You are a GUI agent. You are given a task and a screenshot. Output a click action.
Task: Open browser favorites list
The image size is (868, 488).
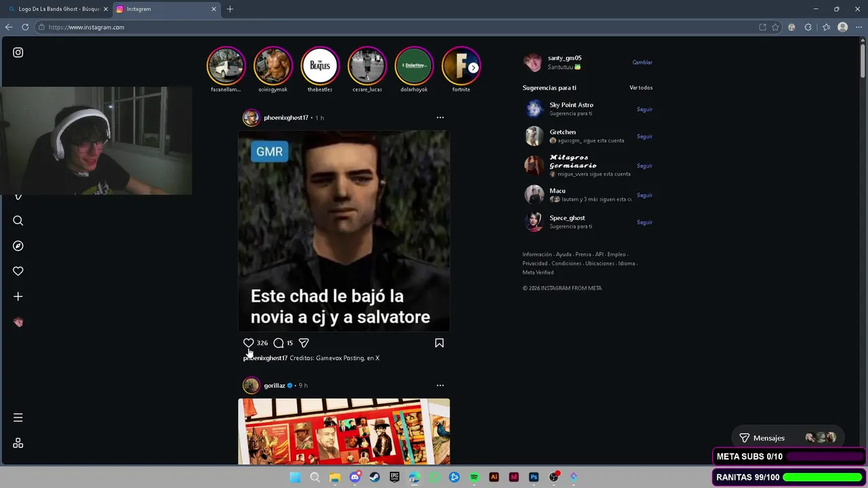pyautogui.click(x=826, y=27)
